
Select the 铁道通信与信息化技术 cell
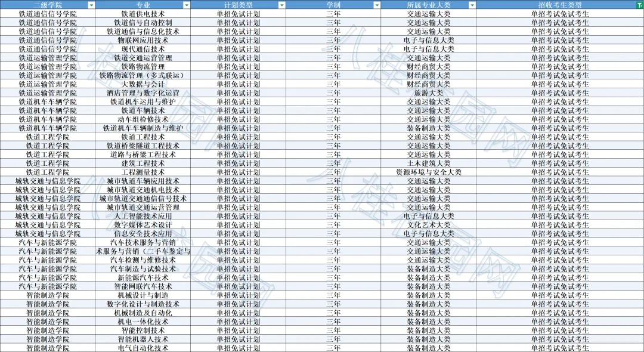(143, 31)
